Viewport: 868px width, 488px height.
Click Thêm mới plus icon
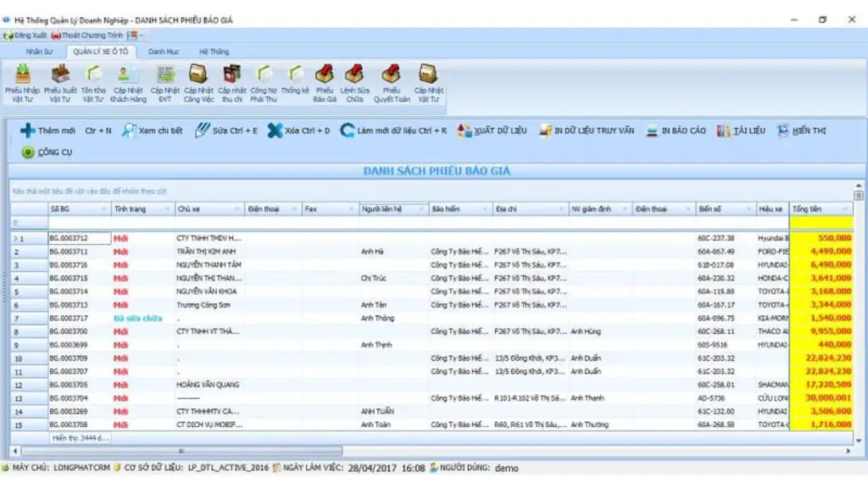click(x=28, y=130)
